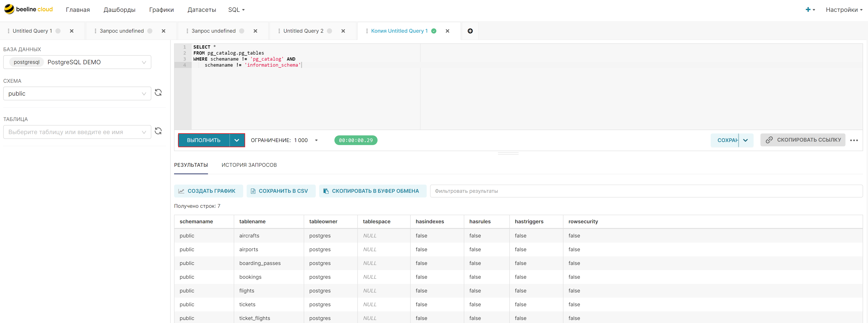Switch to the Результаты tab
Image resolution: width=868 pixels, height=323 pixels.
[x=191, y=165]
